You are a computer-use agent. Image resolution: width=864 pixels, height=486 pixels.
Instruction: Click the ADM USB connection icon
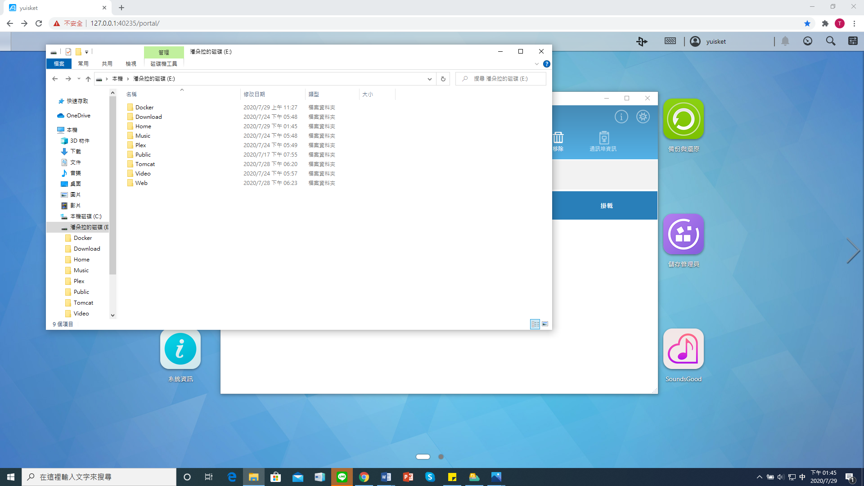click(x=641, y=41)
